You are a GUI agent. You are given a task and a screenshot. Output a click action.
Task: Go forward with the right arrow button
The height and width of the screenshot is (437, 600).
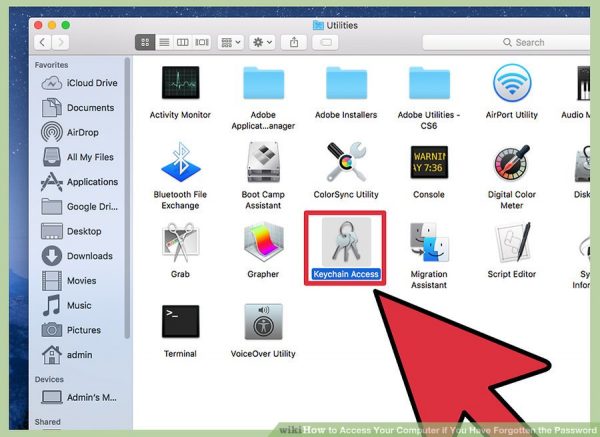tap(60, 42)
